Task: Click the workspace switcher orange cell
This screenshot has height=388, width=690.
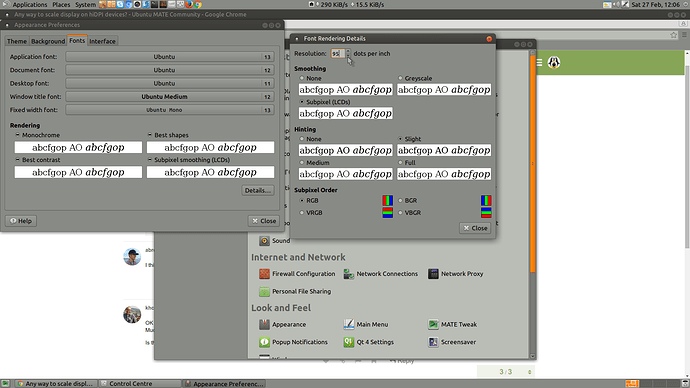Action: point(632,384)
